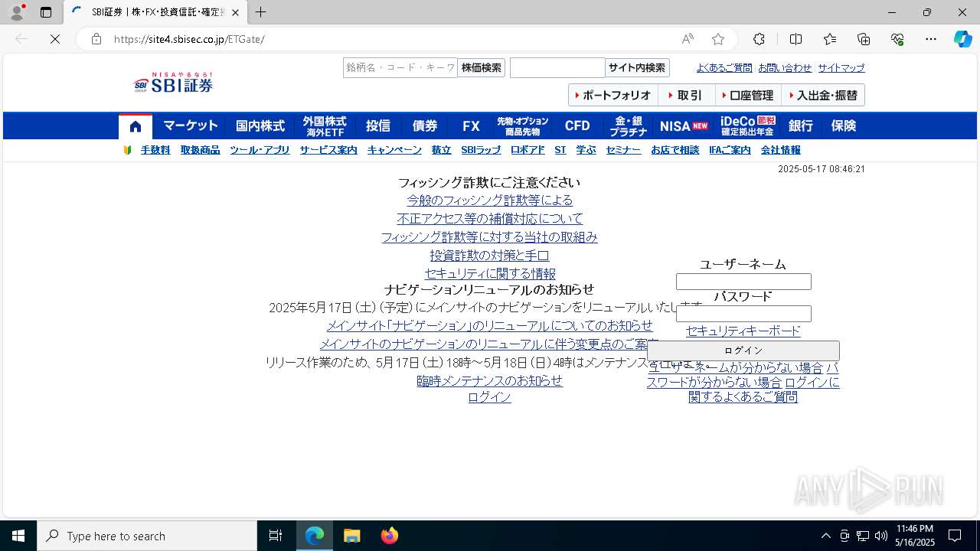Viewport: 980px width, 551px height.
Task: Open the 手数料 link
Action: point(155,150)
